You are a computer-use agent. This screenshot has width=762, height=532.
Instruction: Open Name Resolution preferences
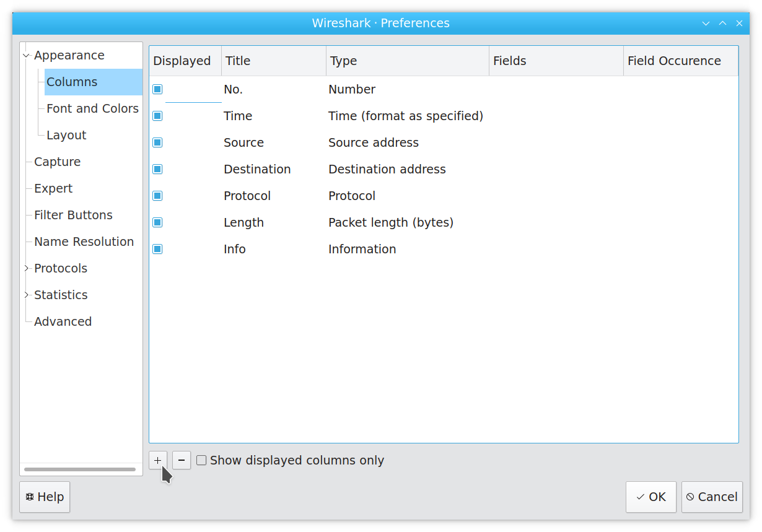click(84, 242)
